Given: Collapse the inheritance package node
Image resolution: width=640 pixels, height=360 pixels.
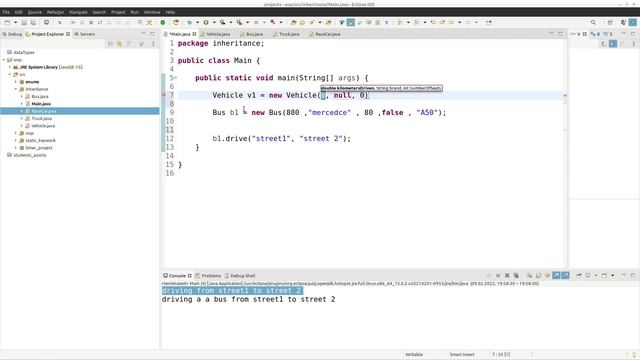Looking at the screenshot, I should [x=16, y=89].
